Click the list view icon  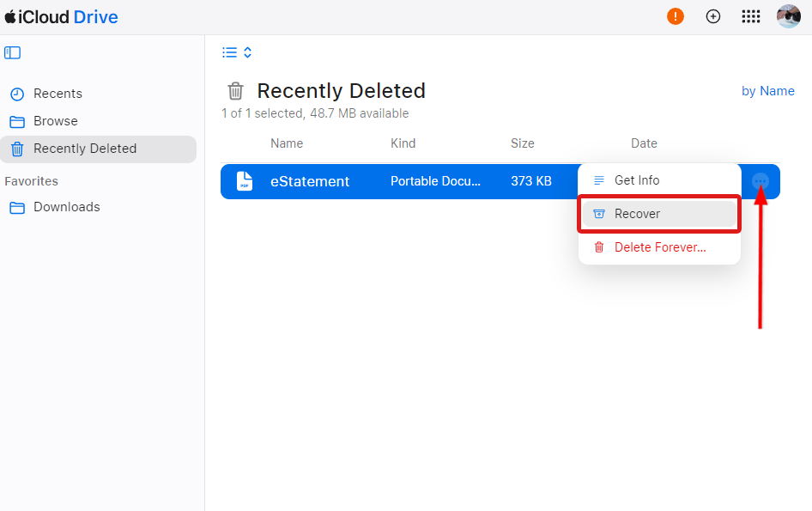tap(229, 52)
